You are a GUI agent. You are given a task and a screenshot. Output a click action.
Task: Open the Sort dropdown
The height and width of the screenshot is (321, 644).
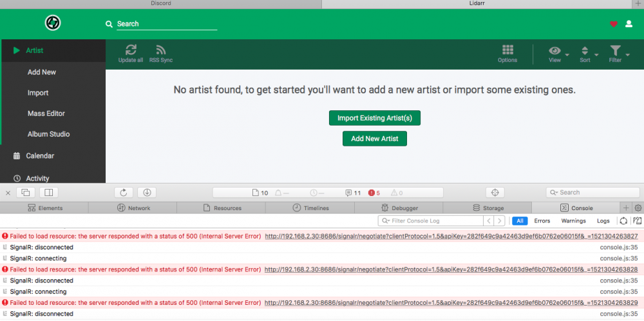point(589,54)
